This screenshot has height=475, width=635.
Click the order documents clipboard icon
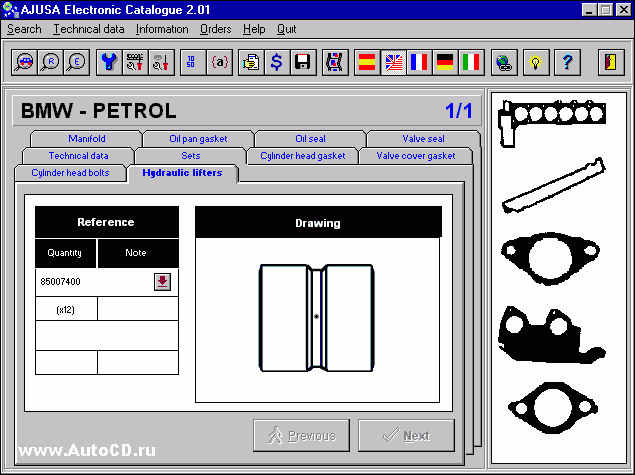251,62
